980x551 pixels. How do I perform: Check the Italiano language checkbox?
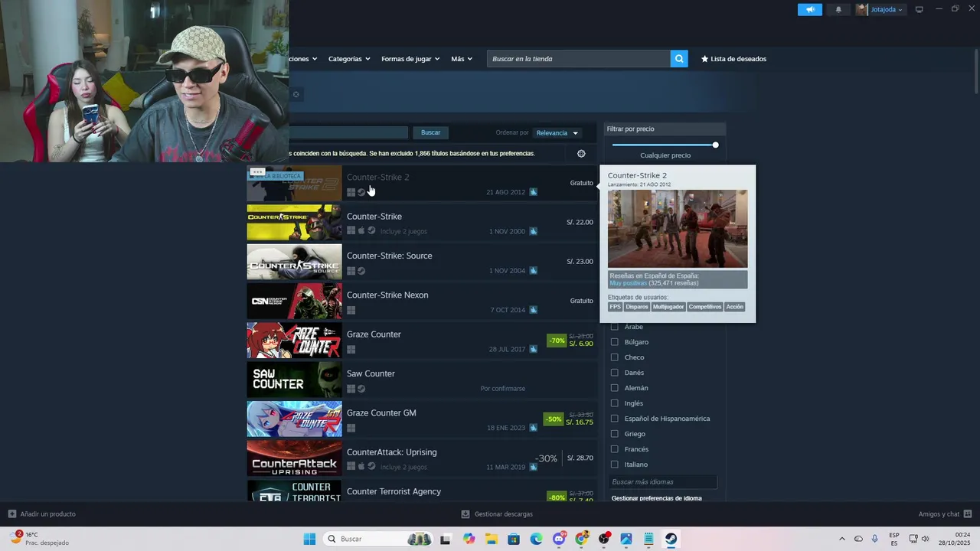tap(614, 465)
